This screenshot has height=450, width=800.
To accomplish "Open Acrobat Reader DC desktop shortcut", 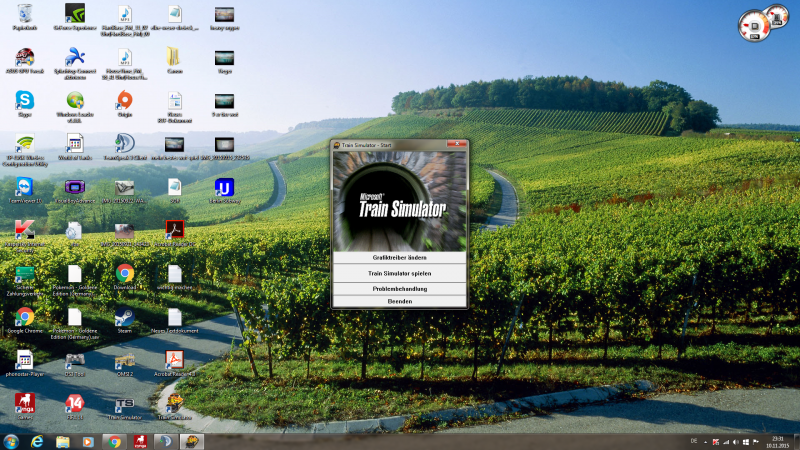I will click(174, 234).
